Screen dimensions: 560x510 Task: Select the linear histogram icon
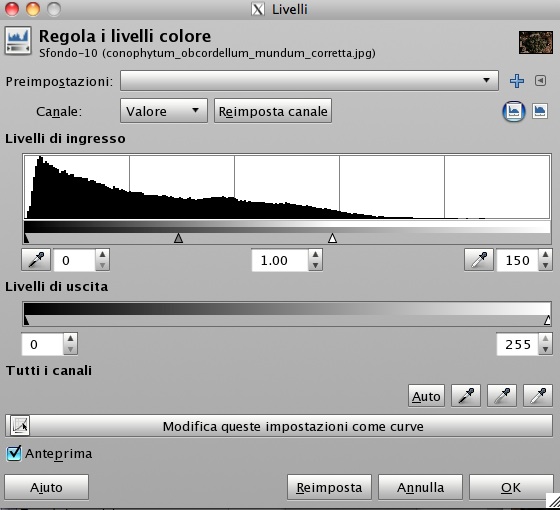click(x=514, y=111)
